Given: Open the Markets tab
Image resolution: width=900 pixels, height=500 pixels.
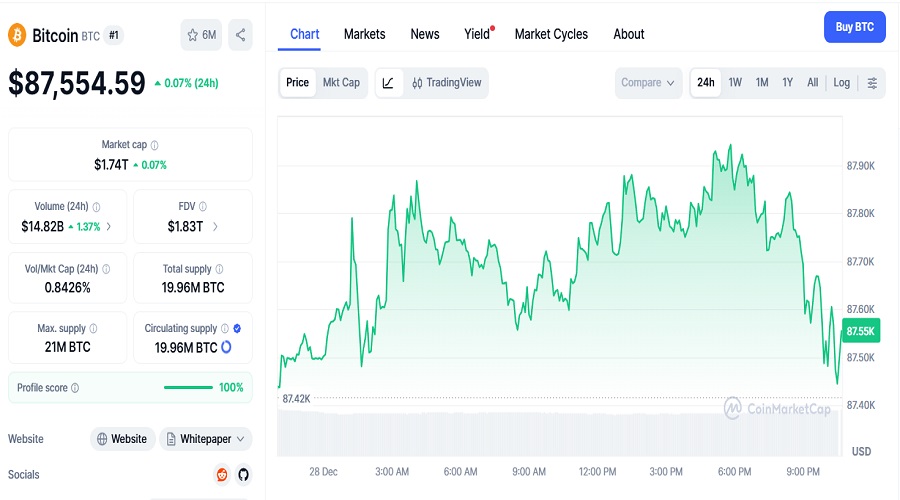Looking at the screenshot, I should 364,34.
